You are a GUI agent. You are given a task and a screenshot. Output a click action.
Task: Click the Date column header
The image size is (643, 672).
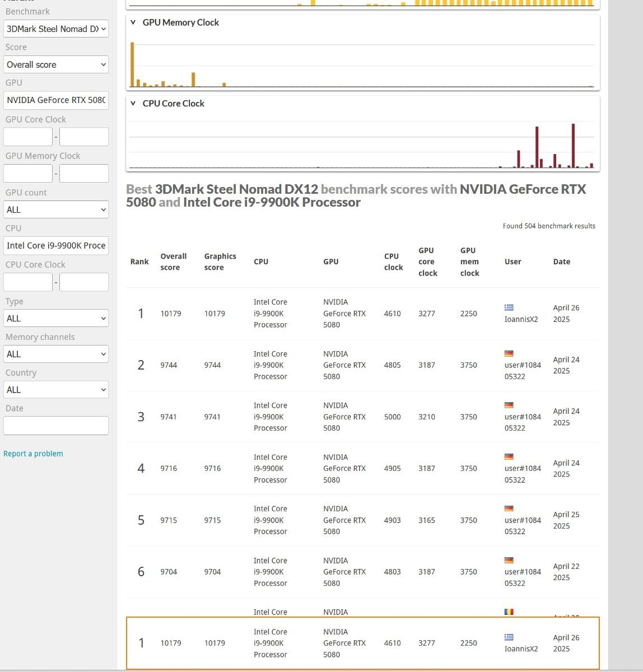[x=562, y=262]
